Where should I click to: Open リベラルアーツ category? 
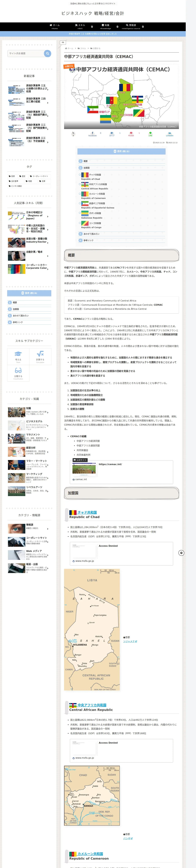(x=29, y=491)
